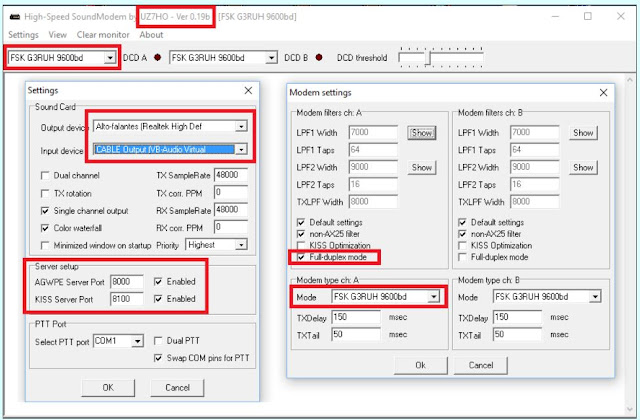This screenshot has height=420, width=640.
Task: Click the Clear monitor menu item
Action: tap(103, 35)
